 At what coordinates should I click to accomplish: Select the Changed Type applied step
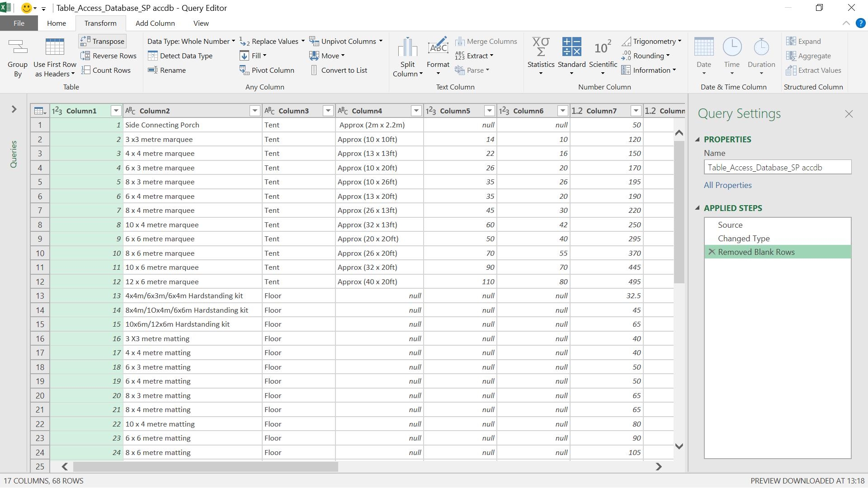[x=744, y=239]
